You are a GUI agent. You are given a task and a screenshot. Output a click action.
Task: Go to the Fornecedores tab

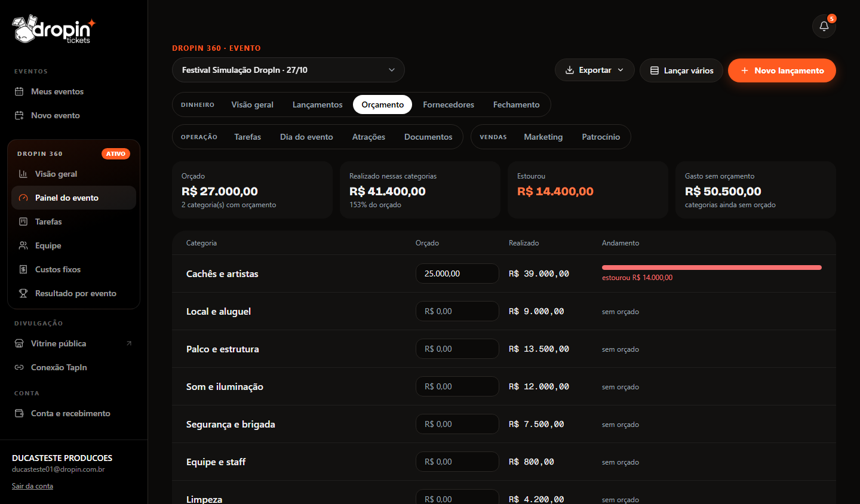449,105
